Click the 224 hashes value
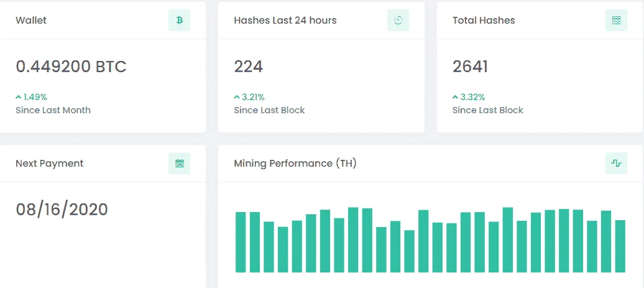The image size is (644, 288). click(x=249, y=67)
